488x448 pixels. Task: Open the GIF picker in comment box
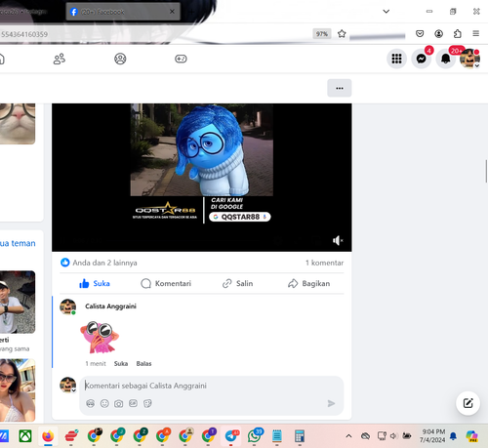pos(133,403)
